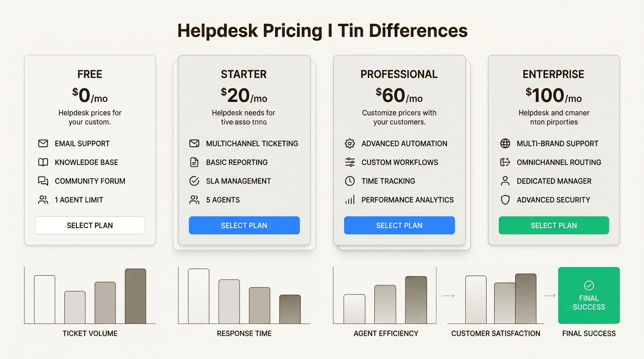644x359 pixels.
Task: Click Select Plan under the Free tier
Action: [x=89, y=225]
